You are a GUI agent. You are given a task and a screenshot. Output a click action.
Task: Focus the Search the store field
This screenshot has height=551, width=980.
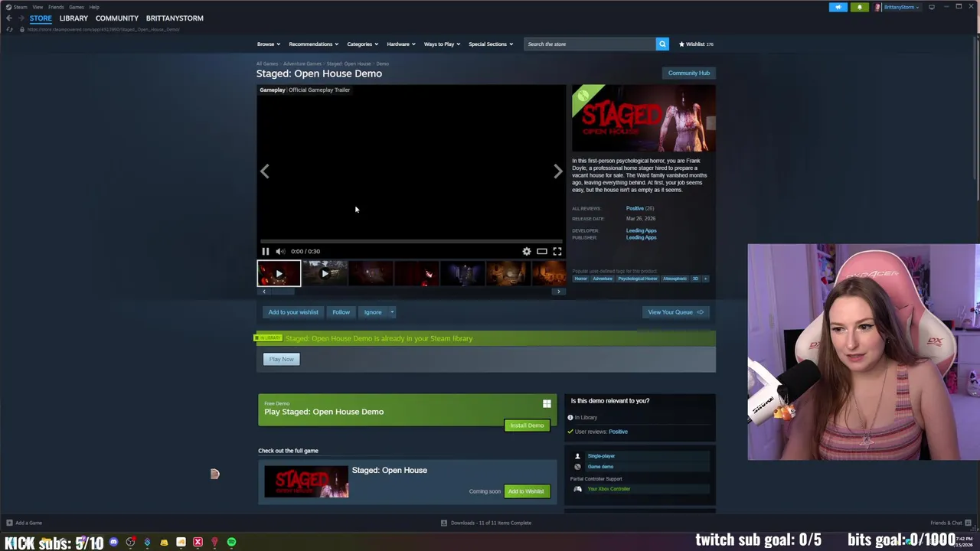pos(590,44)
